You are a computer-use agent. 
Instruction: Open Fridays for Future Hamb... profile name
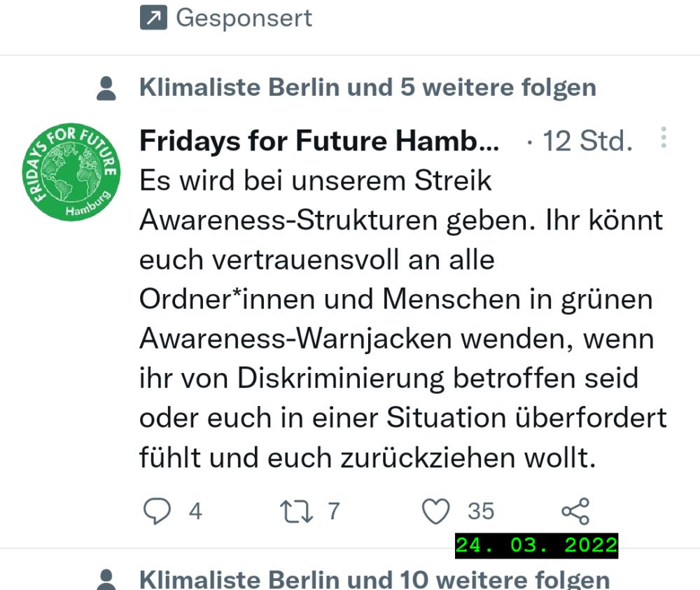click(319, 141)
